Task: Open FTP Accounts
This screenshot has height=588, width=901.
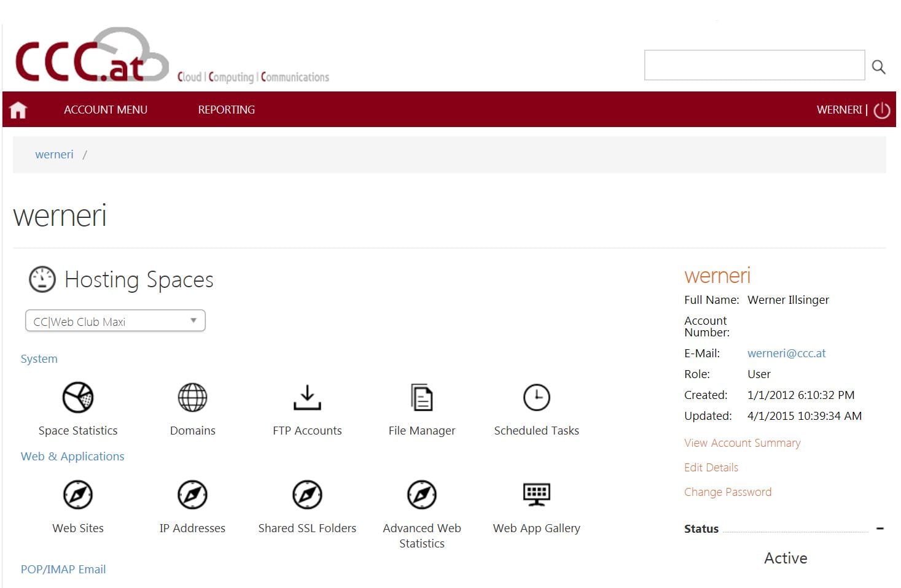Action: point(306,408)
